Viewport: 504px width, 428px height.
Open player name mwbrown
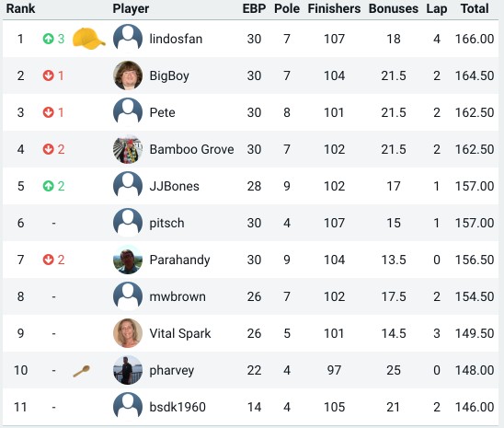point(178,296)
